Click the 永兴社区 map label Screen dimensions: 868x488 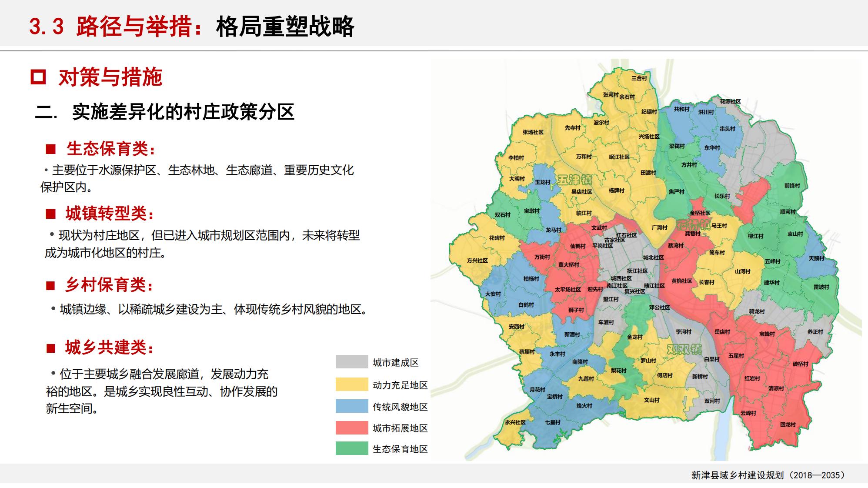coord(515,422)
